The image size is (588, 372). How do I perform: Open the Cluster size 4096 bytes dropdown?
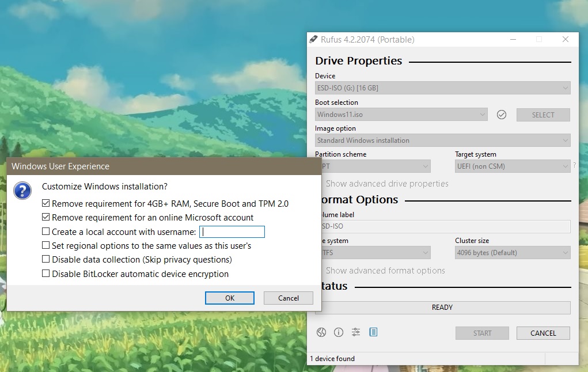tap(513, 253)
